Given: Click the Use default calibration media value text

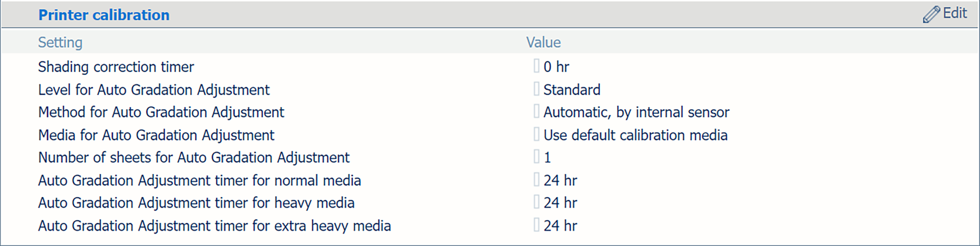Looking at the screenshot, I should pyautogui.click(x=635, y=135).
